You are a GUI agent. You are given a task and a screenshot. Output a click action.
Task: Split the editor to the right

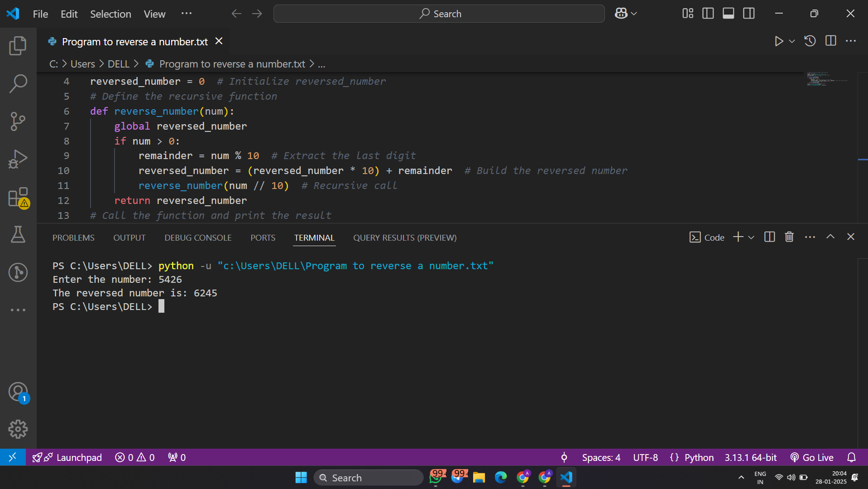pos(830,41)
